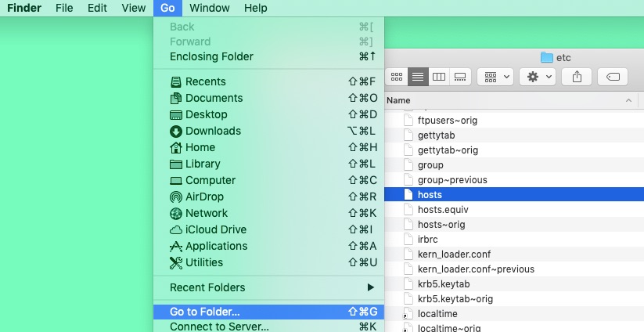
Task: Open the Action gear dropdown menu
Action: pos(538,77)
